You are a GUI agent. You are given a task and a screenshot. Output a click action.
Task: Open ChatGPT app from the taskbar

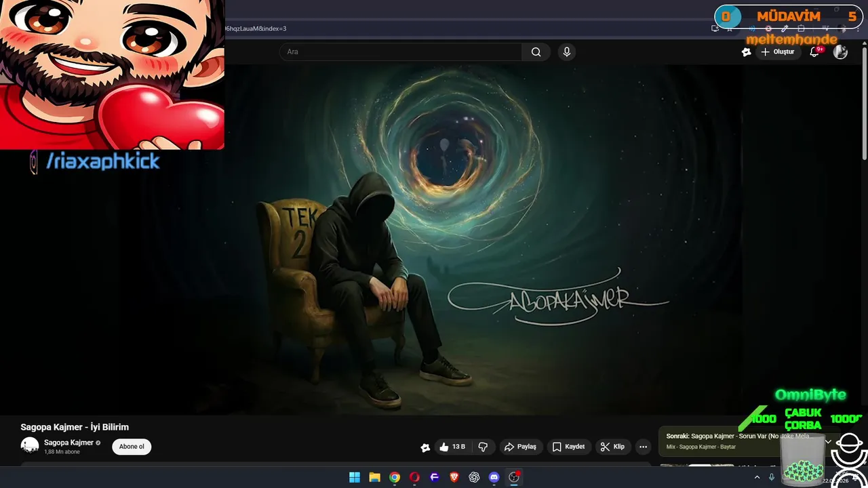coord(474,477)
